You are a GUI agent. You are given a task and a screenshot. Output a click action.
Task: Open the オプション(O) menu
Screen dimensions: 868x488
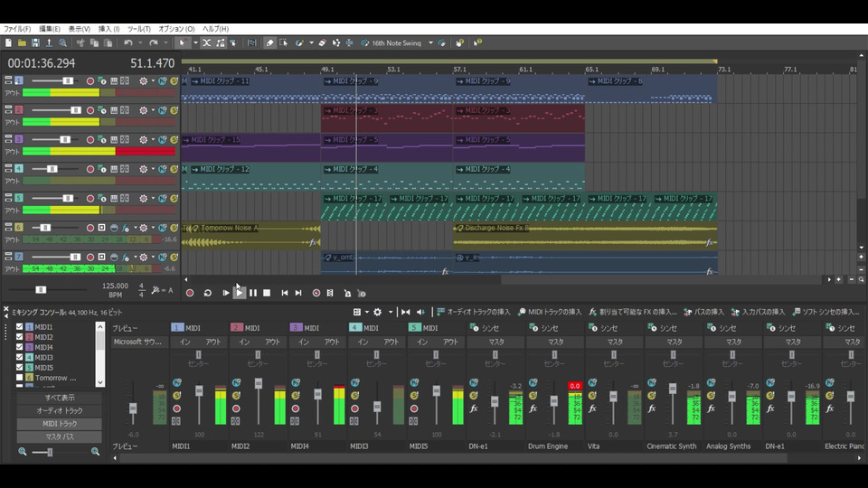click(176, 29)
